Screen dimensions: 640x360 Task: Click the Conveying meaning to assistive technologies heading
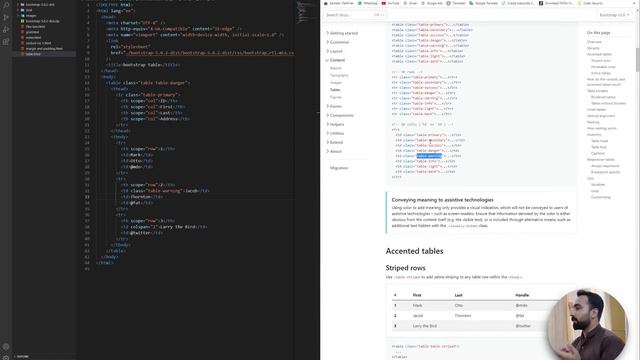(x=442, y=200)
